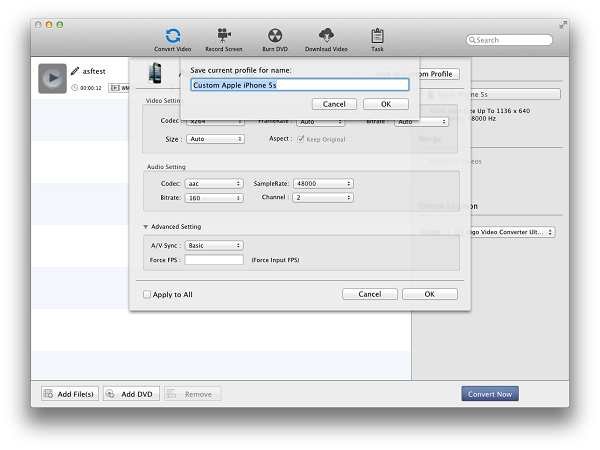Open the Burn DVD tool
Screen dimensions: 600x450
click(x=275, y=40)
